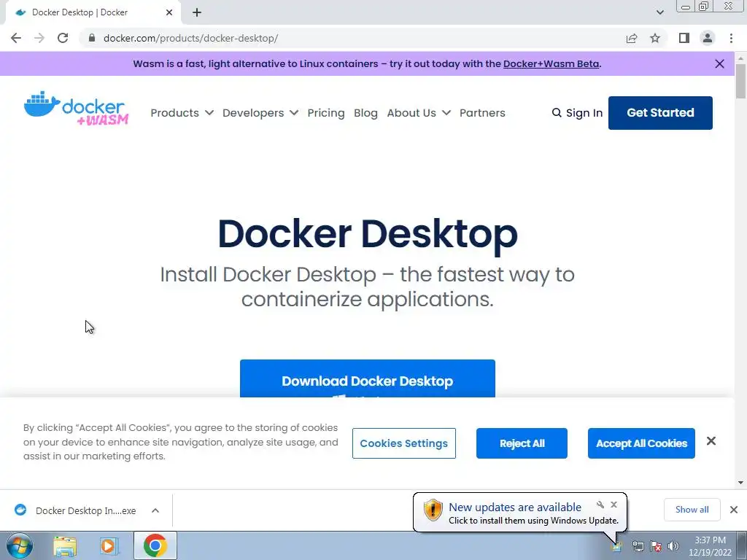Click the volume speaker tray icon
Screen dimensions: 747x560
point(673,546)
